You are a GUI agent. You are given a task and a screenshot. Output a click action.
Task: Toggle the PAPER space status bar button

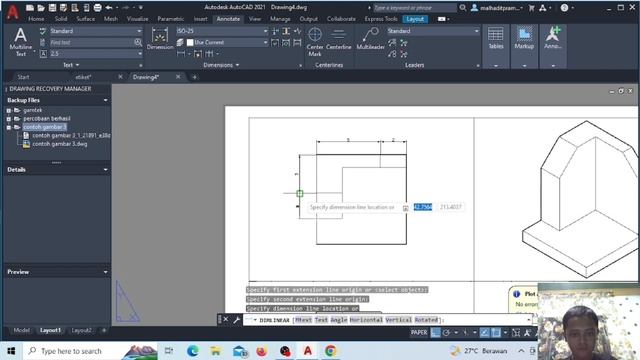click(x=419, y=333)
